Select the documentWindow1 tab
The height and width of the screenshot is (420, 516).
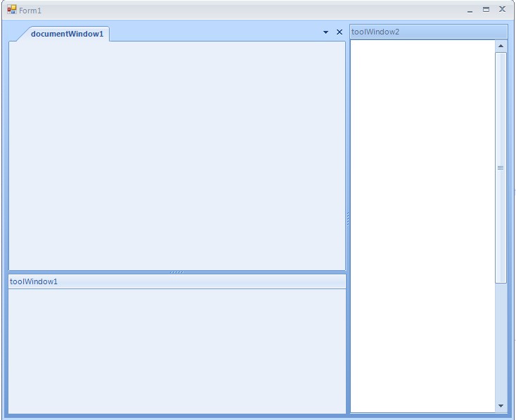(67, 34)
